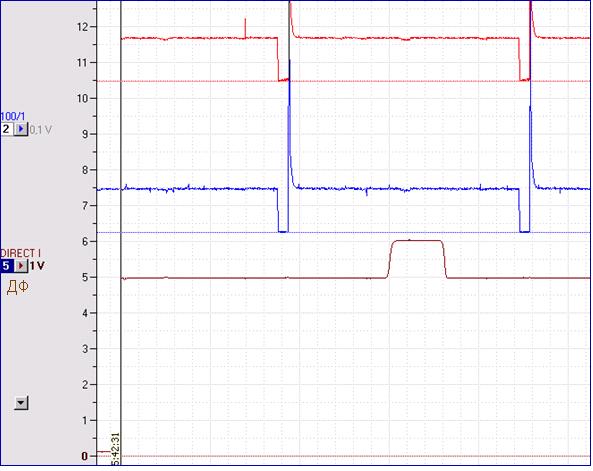The image size is (593, 471).
Task: Click the 10 label on voltage axis
Action: point(82,98)
